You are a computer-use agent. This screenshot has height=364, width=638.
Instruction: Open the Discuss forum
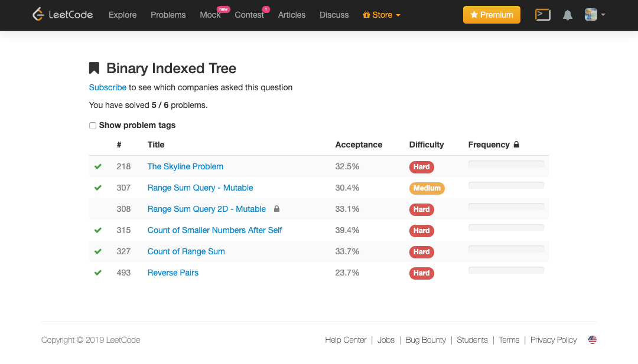[x=334, y=15]
